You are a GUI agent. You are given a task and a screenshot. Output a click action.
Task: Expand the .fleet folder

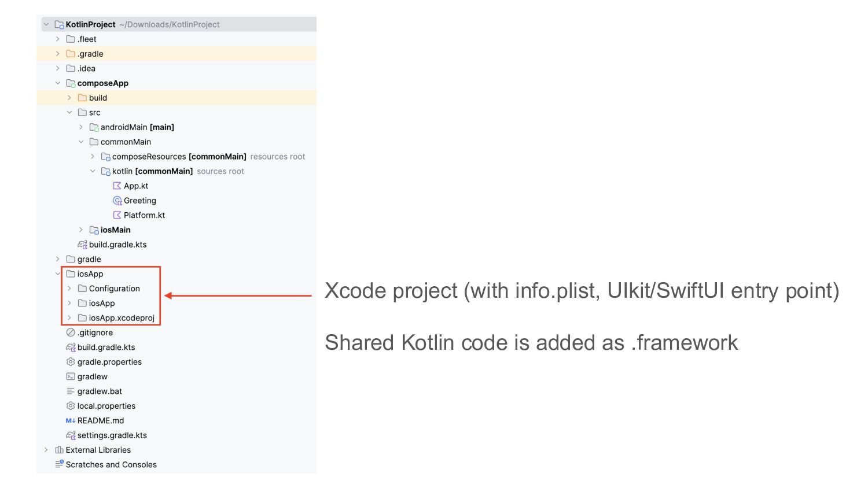click(x=57, y=39)
